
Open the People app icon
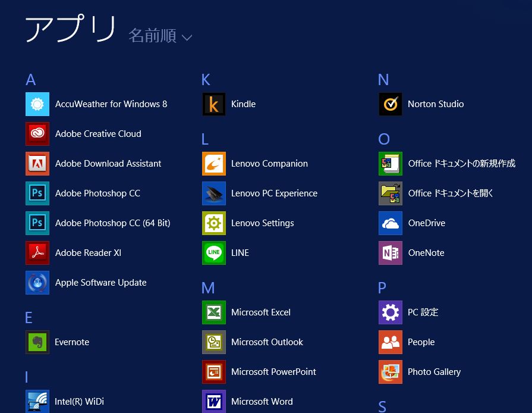[x=391, y=342]
